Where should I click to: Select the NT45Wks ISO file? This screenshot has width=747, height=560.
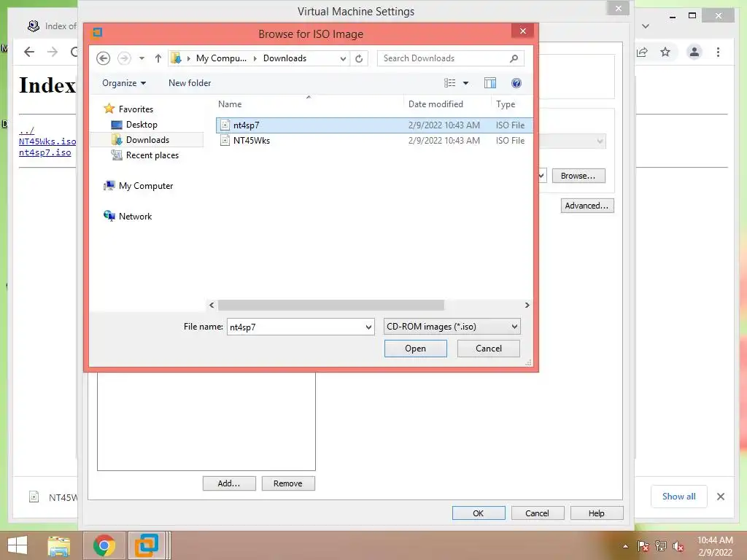(374, 141)
